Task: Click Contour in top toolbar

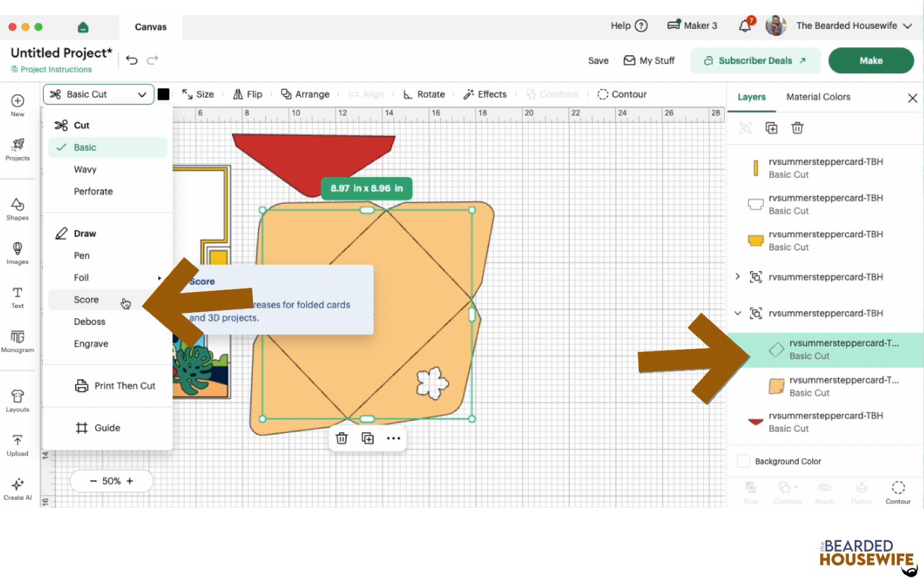Action: coord(622,94)
